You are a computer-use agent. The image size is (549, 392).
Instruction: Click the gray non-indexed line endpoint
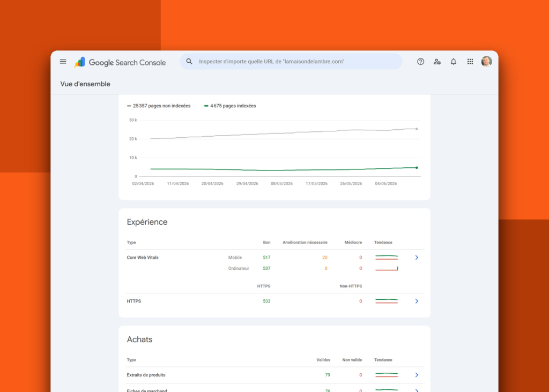[417, 129]
